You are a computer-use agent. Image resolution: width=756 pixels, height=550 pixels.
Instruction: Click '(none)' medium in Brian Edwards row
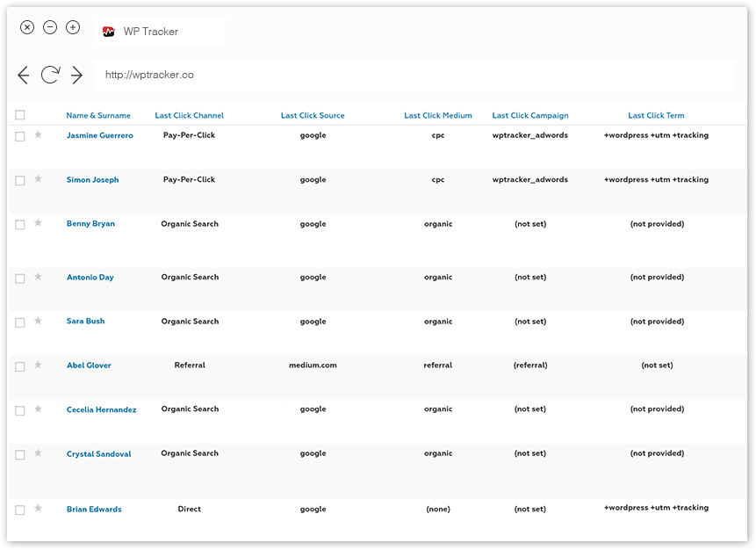click(x=438, y=509)
